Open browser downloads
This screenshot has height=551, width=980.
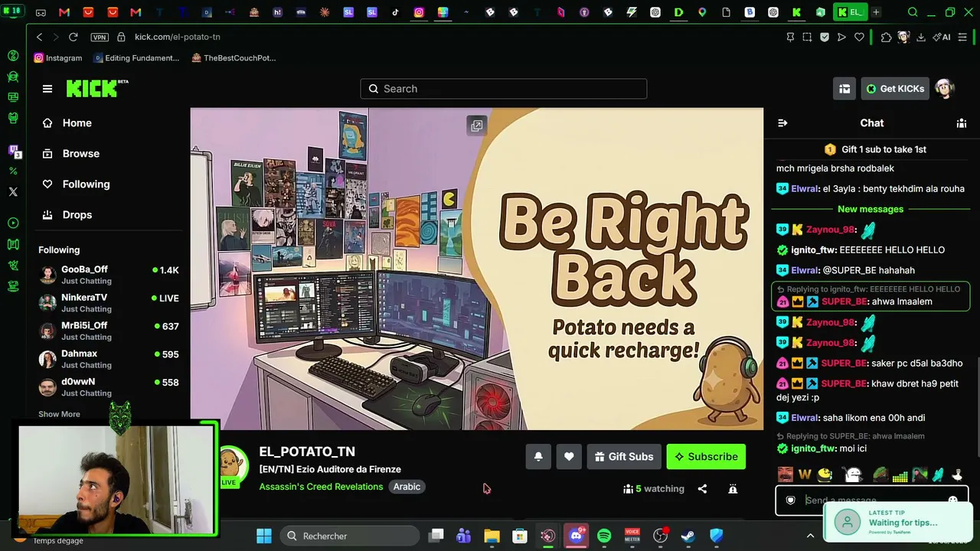(x=921, y=37)
